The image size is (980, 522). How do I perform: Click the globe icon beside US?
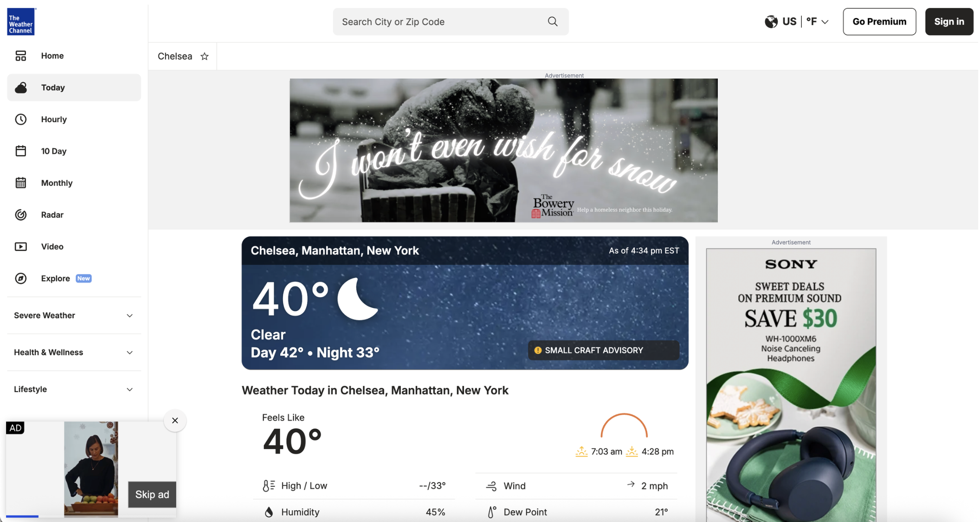tap(771, 22)
